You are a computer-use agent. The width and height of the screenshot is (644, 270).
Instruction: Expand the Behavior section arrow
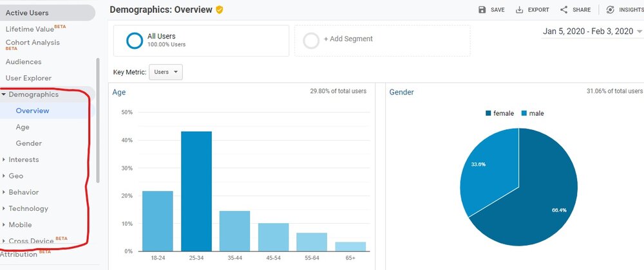[x=3, y=192]
